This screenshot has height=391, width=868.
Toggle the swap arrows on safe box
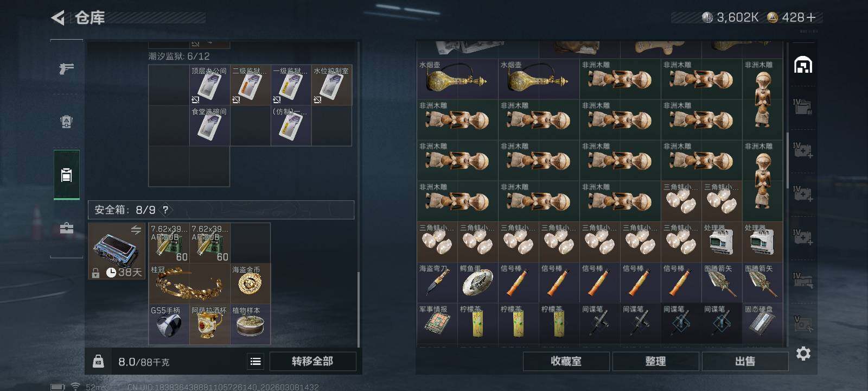pyautogui.click(x=136, y=230)
